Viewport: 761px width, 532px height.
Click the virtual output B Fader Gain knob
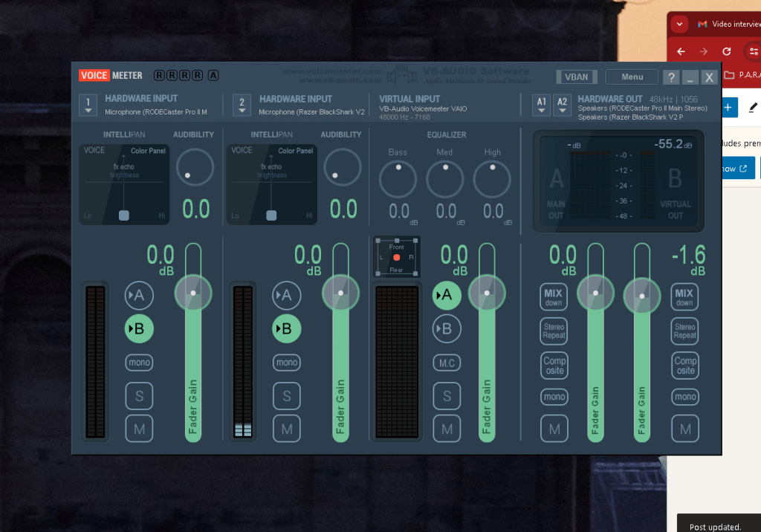[641, 296]
